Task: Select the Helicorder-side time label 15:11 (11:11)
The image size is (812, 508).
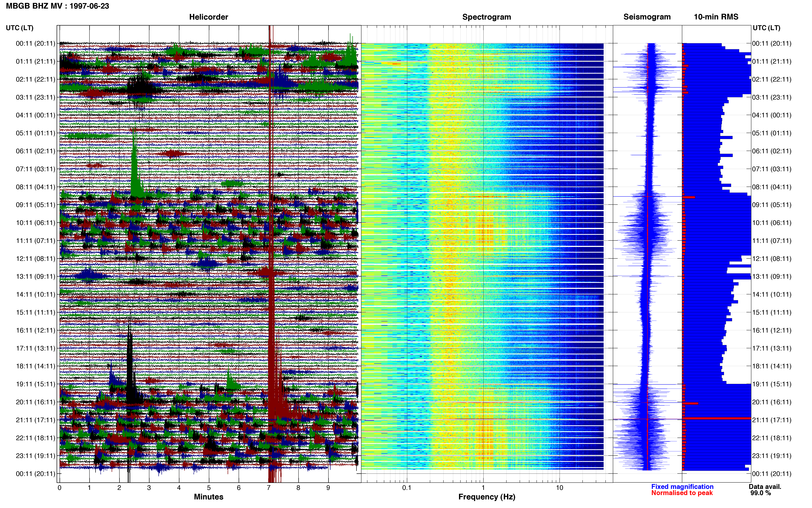Action: point(35,312)
